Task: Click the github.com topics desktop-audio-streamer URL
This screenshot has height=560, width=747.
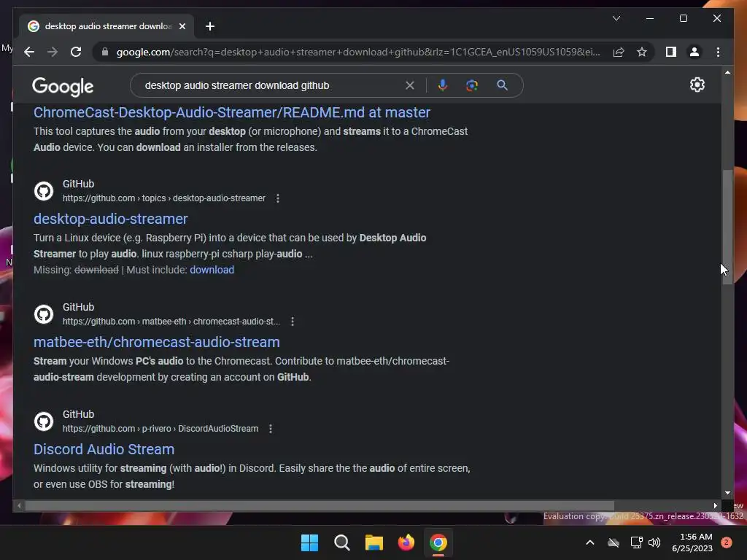Action: pos(164,198)
